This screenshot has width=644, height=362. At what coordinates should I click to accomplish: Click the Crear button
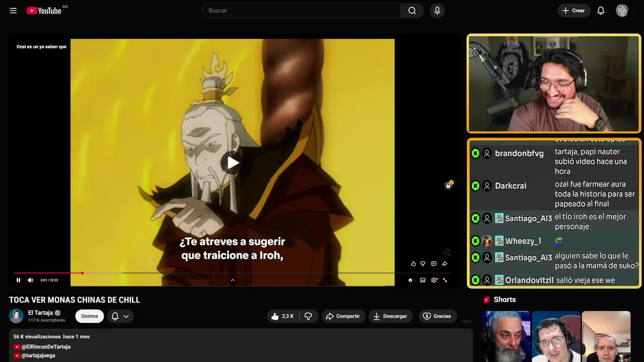574,11
